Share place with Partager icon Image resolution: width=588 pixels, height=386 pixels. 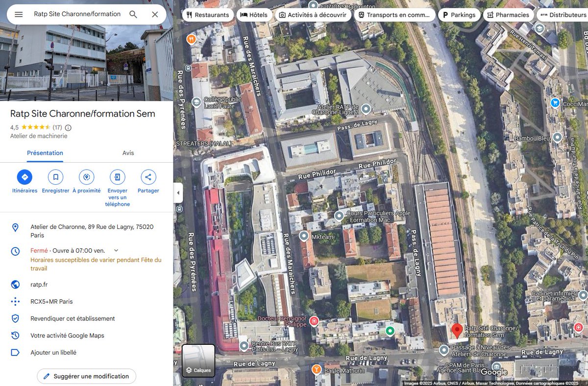(148, 177)
